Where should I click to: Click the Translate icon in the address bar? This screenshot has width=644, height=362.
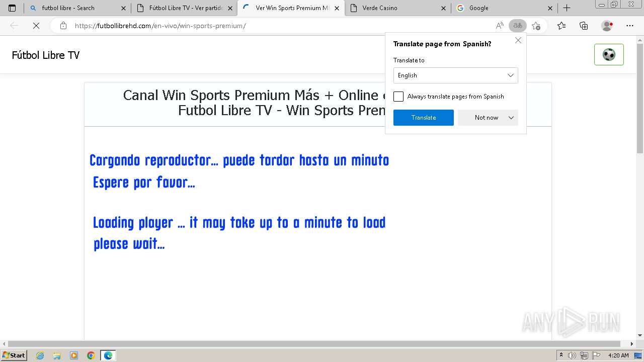517,26
